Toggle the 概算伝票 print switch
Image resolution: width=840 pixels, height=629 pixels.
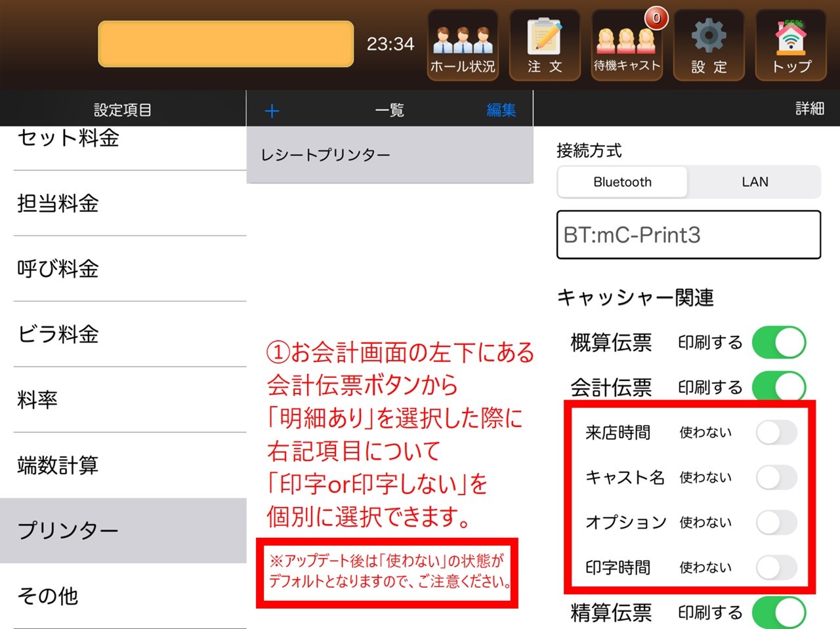(779, 342)
